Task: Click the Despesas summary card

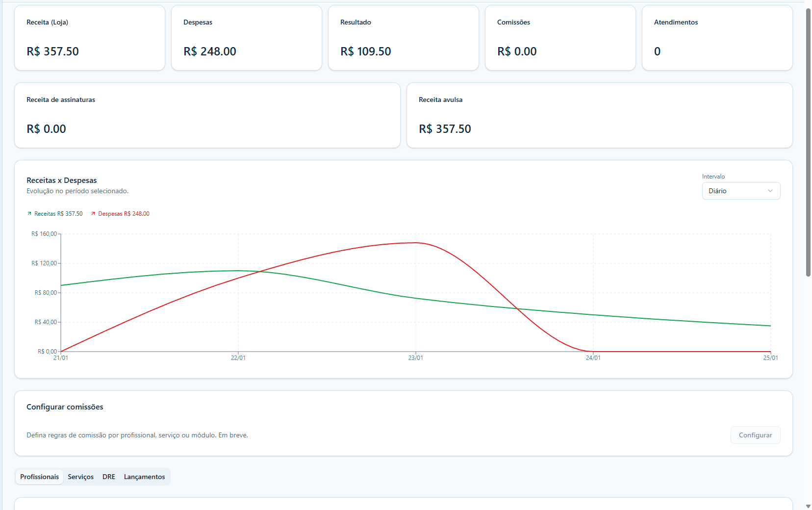Action: click(x=247, y=38)
